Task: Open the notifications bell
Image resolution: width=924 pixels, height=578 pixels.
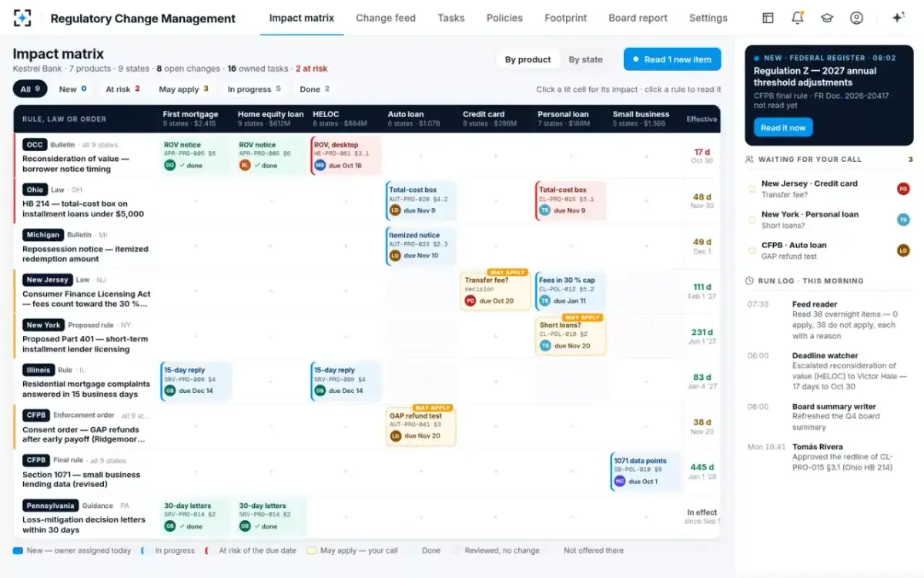Action: (x=797, y=18)
